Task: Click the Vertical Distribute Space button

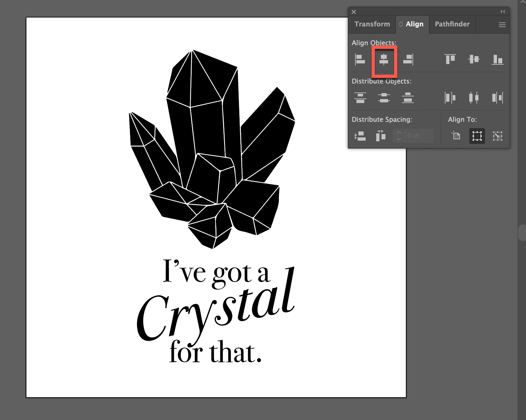Action: pyautogui.click(x=360, y=136)
